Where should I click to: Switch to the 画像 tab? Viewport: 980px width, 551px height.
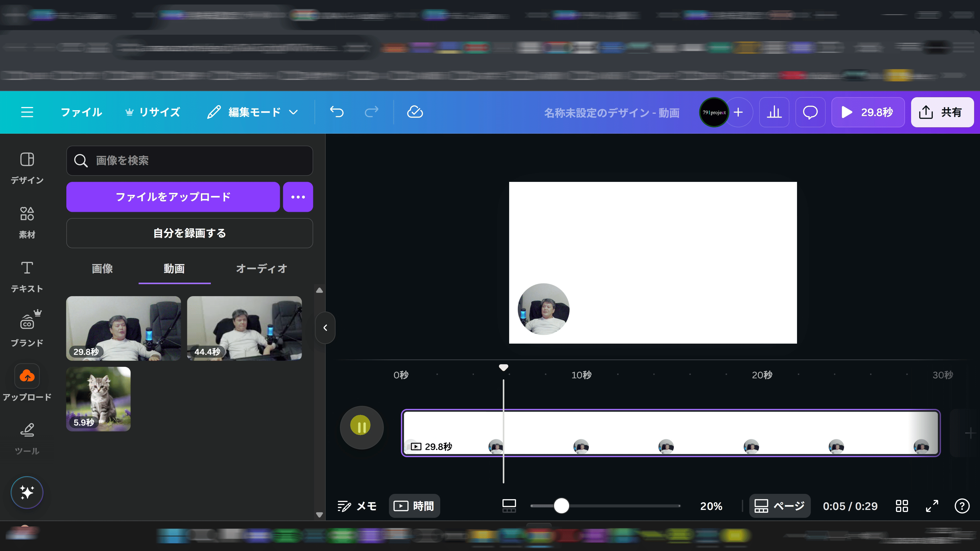point(102,268)
